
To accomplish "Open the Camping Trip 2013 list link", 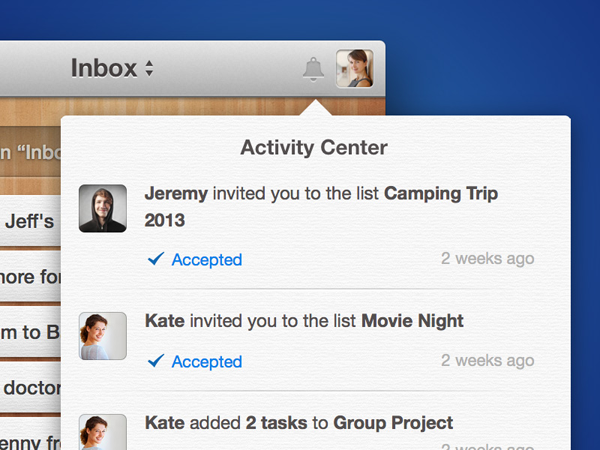I will coord(440,194).
